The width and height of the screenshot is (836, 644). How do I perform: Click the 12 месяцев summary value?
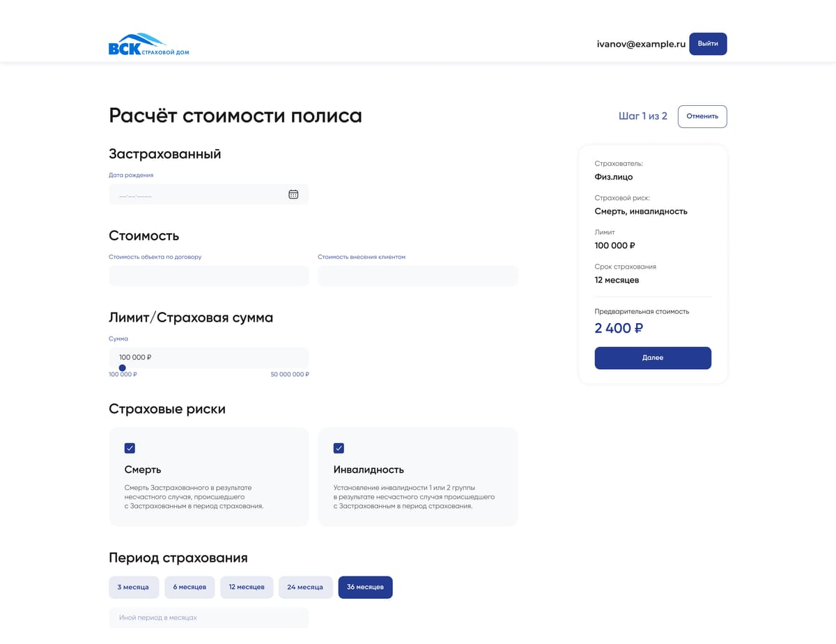(617, 280)
